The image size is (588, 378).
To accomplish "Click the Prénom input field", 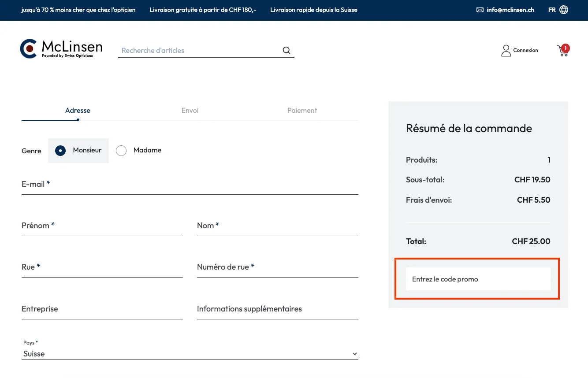I will (x=102, y=229).
